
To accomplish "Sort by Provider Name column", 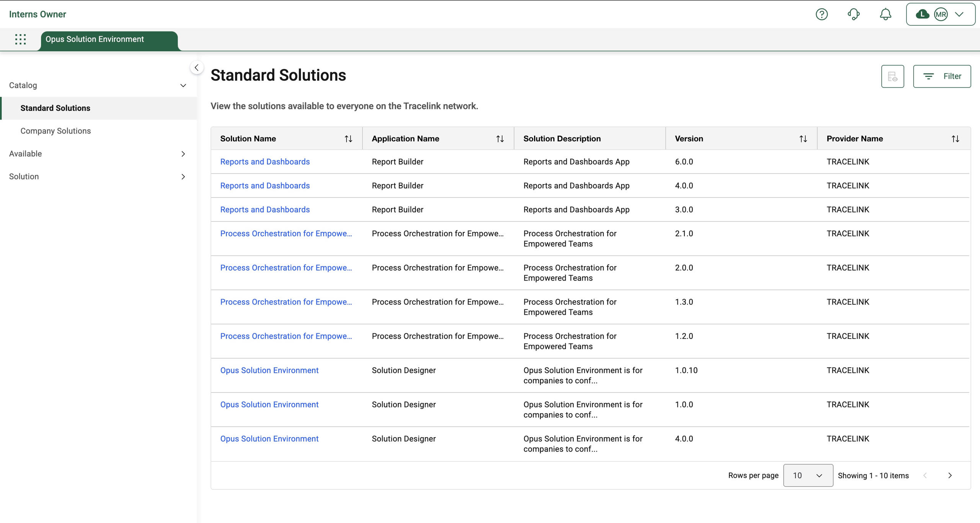I will (955, 139).
